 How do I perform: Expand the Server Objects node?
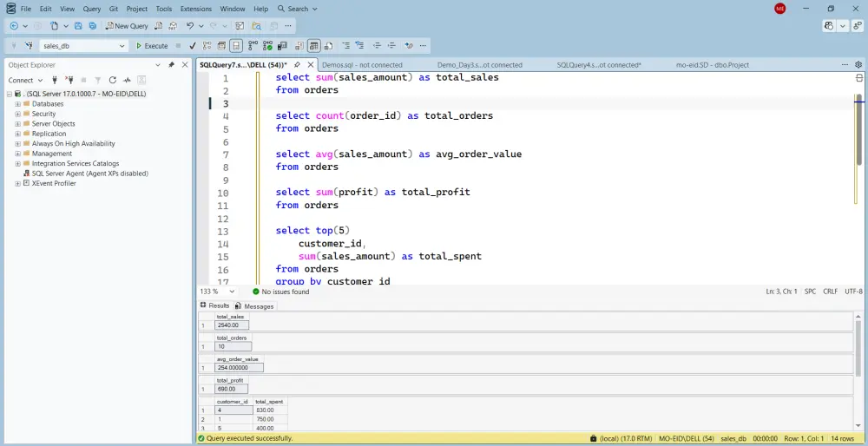pos(17,124)
